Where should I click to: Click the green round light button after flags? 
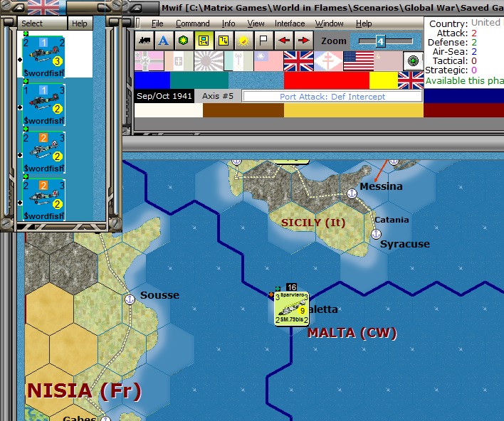(413, 60)
